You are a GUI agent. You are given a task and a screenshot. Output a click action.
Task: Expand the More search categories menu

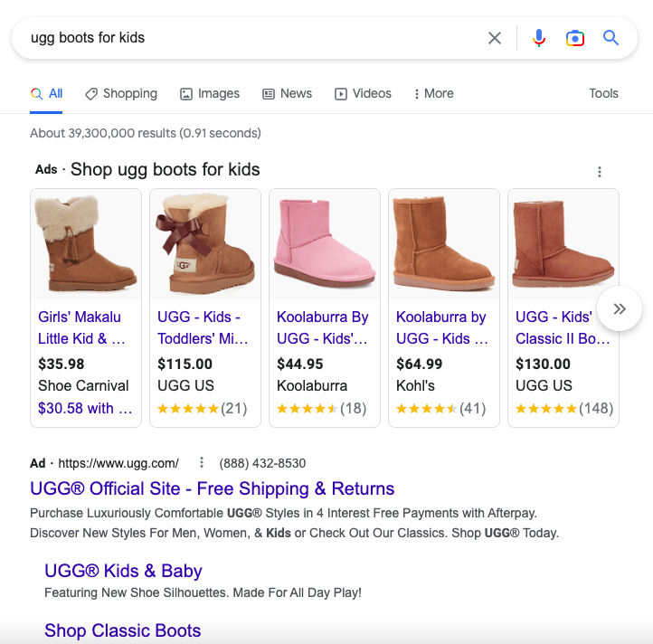pyautogui.click(x=433, y=94)
